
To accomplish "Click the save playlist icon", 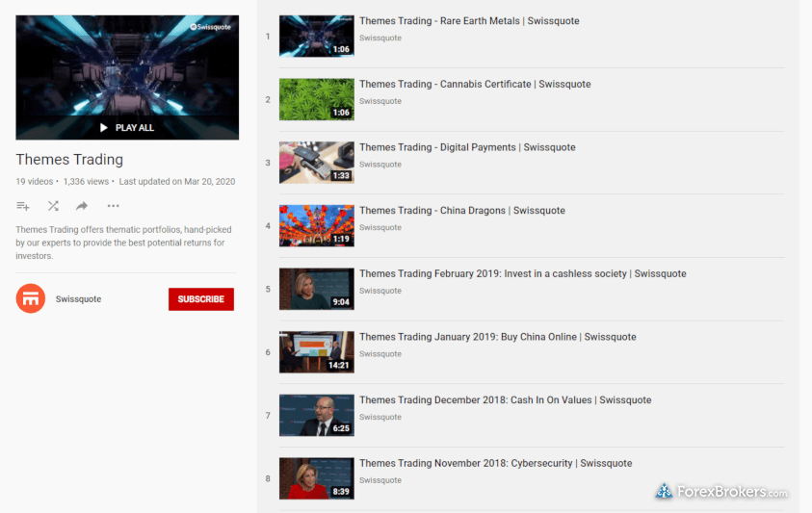I will [23, 206].
